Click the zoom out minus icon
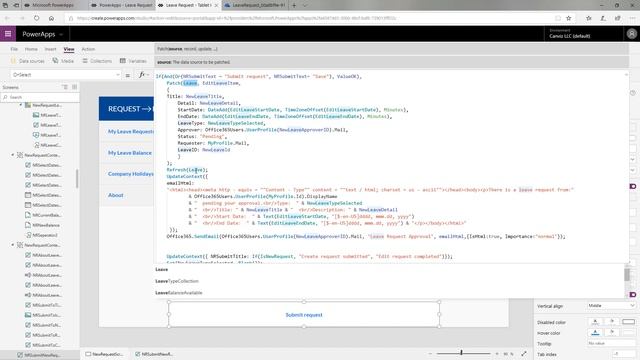This screenshot has width=640, height=360. pyautogui.click(x=430, y=353)
